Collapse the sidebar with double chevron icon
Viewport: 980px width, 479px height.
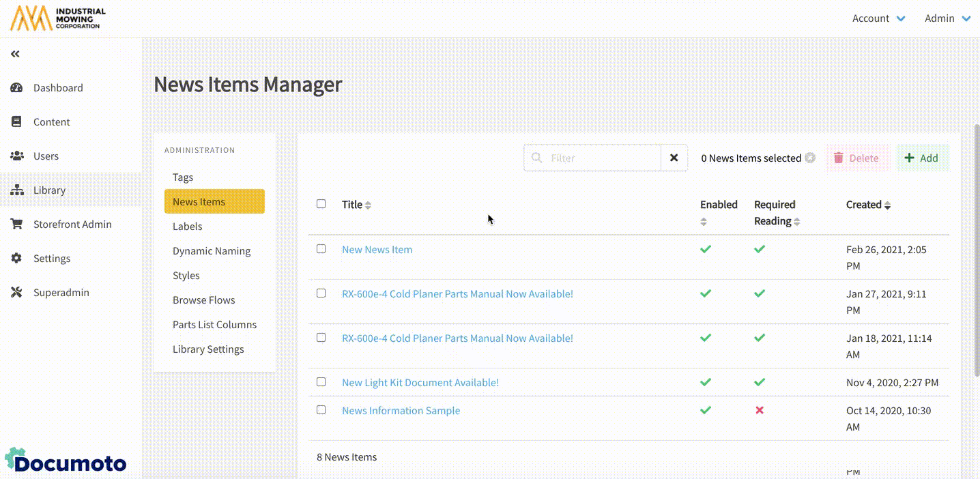(x=15, y=54)
